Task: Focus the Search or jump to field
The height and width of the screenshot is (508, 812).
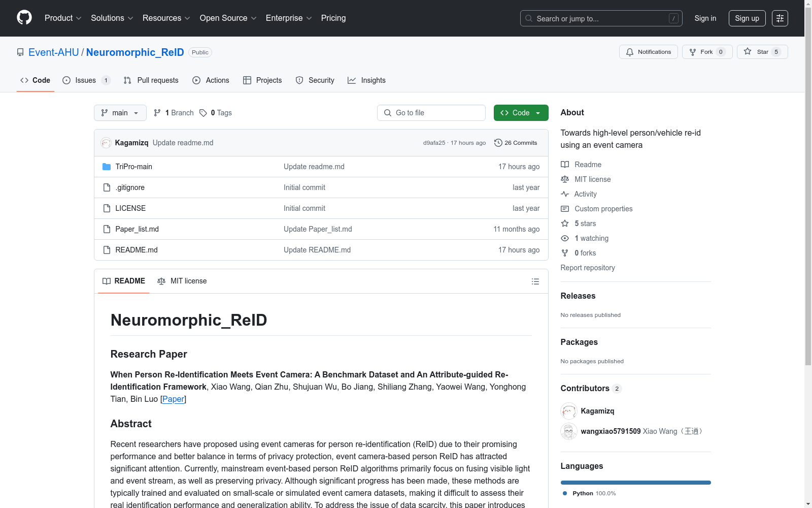Action: pos(601,18)
